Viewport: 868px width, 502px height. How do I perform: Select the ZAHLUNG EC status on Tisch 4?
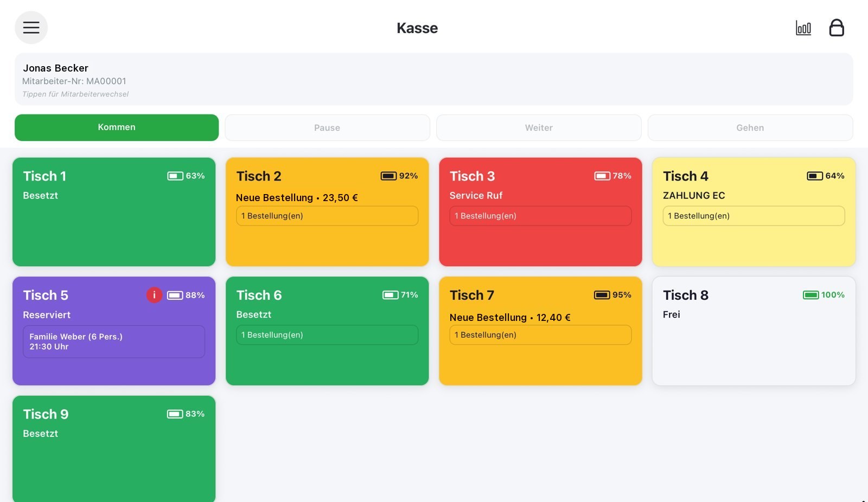(x=694, y=196)
